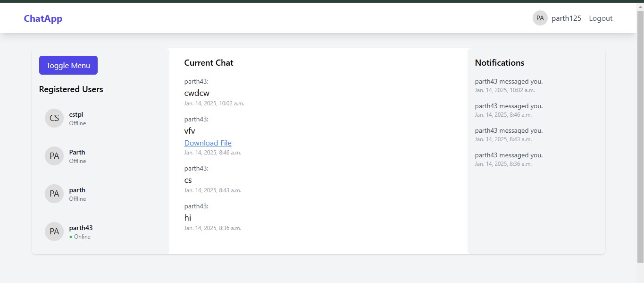
Task: Open the chat with user parth43
Action: coord(81,228)
